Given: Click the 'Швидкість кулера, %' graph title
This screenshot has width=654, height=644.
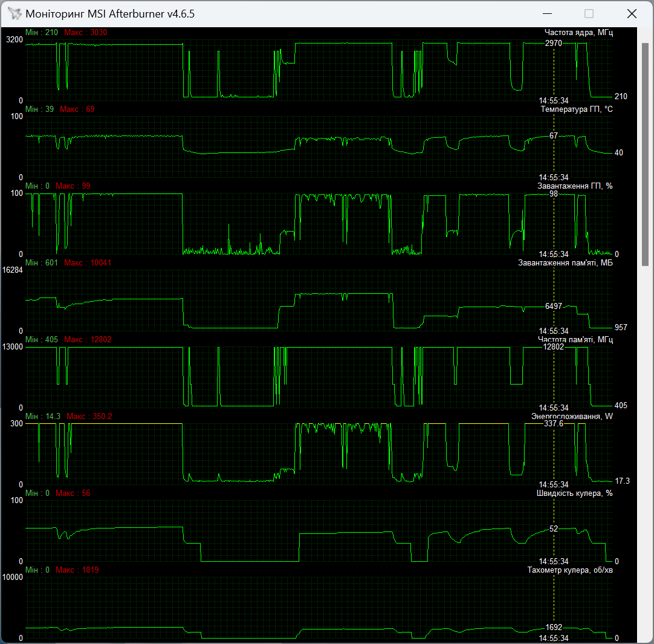Looking at the screenshot, I should pyautogui.click(x=574, y=493).
